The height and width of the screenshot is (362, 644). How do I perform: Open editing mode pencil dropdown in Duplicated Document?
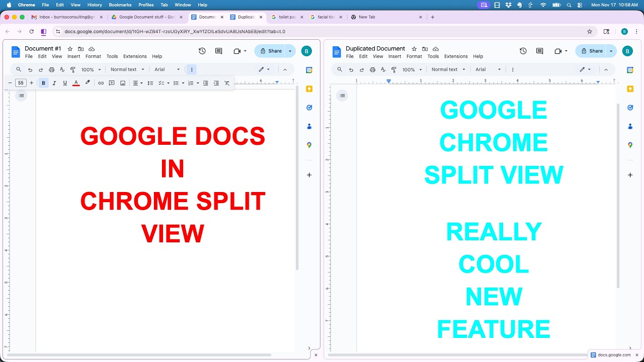[585, 69]
